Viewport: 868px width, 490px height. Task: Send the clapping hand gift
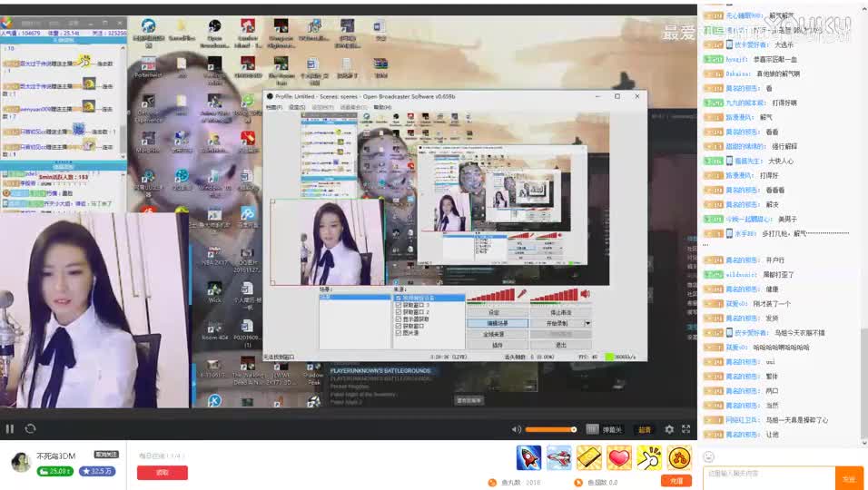point(649,458)
